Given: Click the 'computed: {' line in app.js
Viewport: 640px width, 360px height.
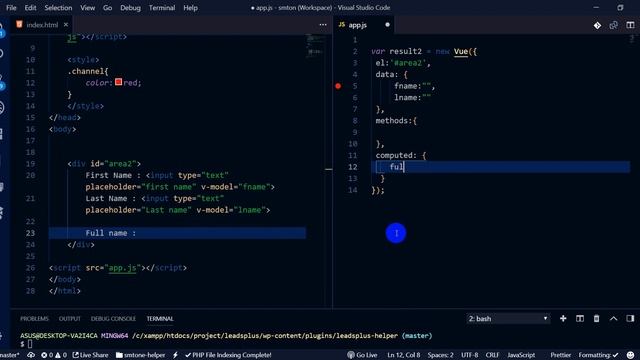Looking at the screenshot, I should (401, 156).
